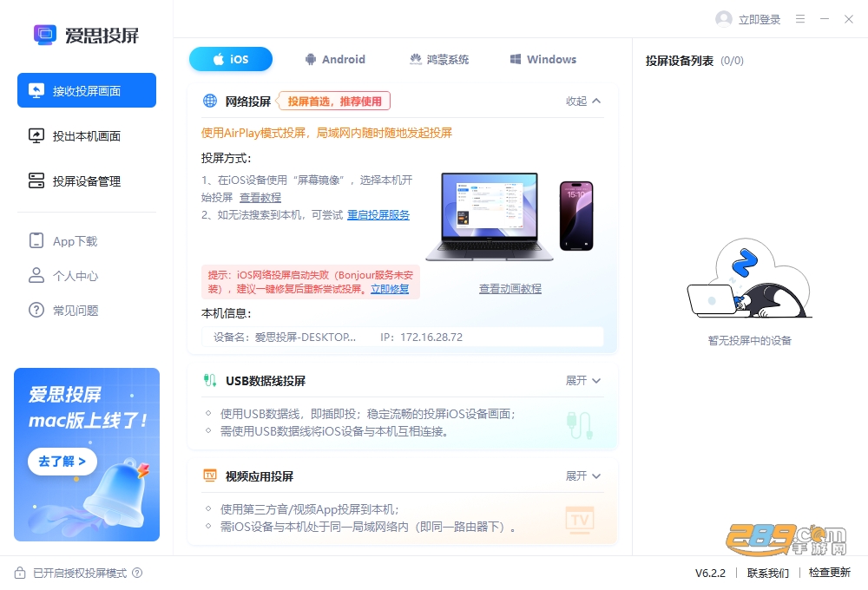Click the 网络投屏 globe icon
Screen dimensions: 868x590
coord(210,101)
